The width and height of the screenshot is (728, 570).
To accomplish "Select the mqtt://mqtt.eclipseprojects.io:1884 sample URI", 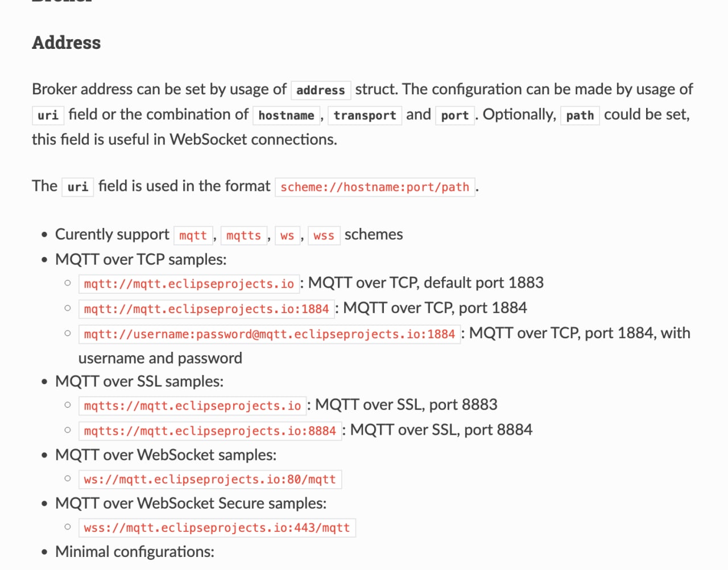I will [206, 309].
